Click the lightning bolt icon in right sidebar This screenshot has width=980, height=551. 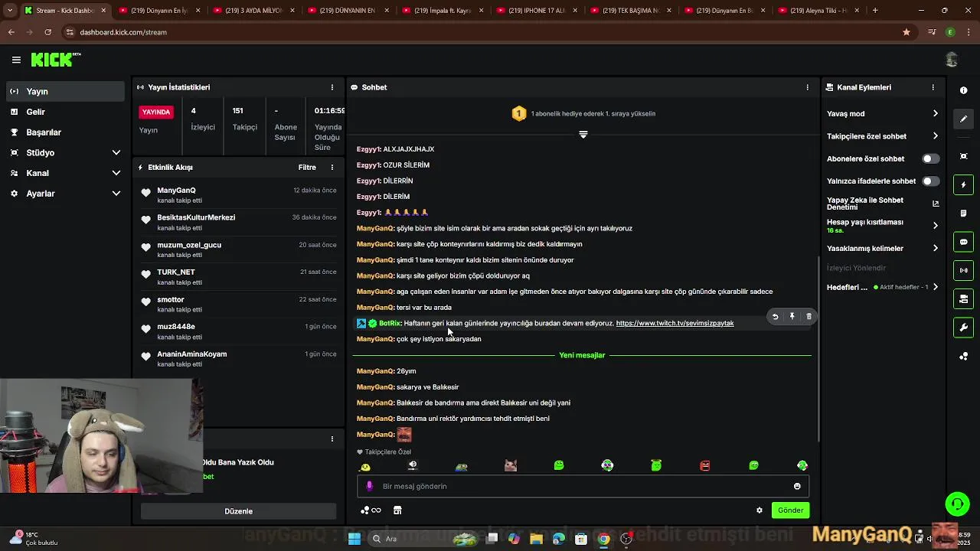[963, 185]
